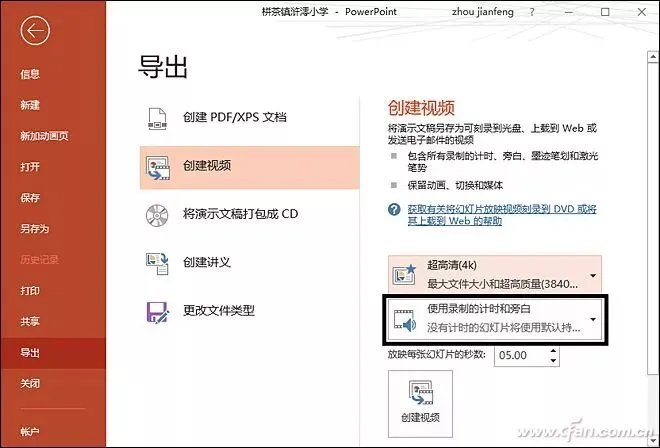The height and width of the screenshot is (448, 660).
Task: Increase seconds per slide with up arrow
Action: (554, 351)
